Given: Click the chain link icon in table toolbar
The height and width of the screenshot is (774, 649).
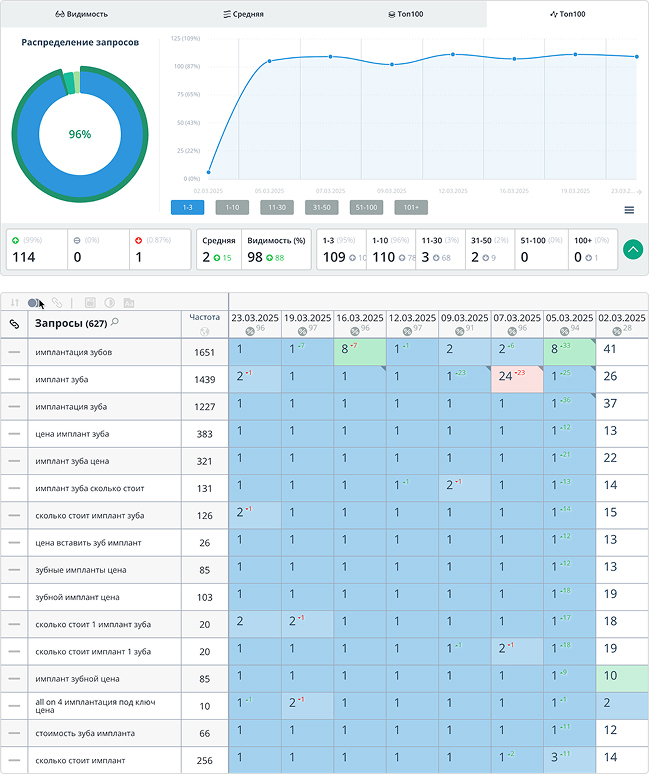Looking at the screenshot, I should 57,302.
